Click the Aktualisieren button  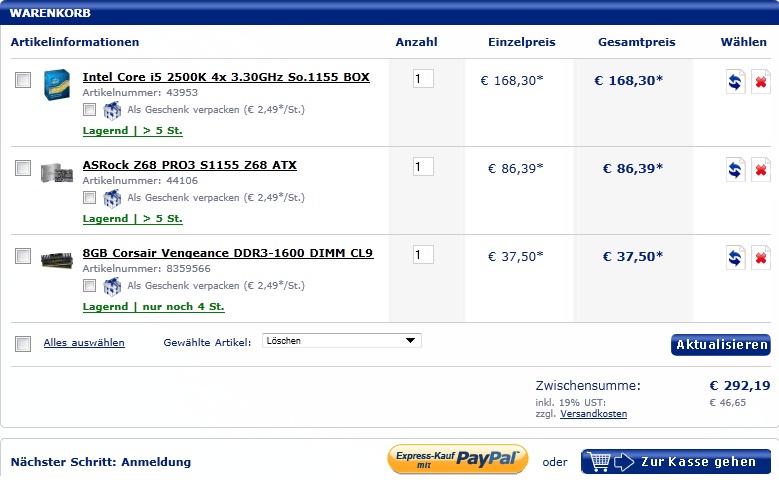point(721,345)
